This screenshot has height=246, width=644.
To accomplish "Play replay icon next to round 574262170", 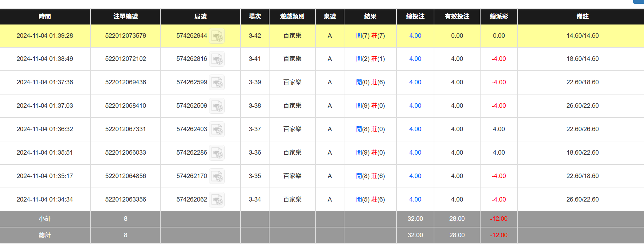I will coord(217,176).
